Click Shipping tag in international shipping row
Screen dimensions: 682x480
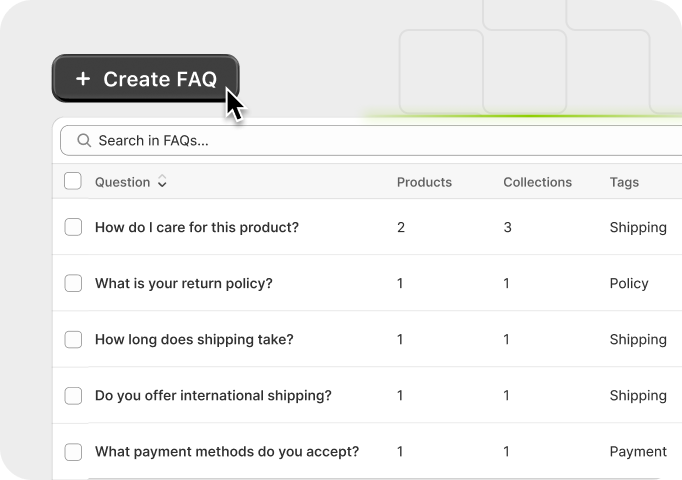(638, 396)
